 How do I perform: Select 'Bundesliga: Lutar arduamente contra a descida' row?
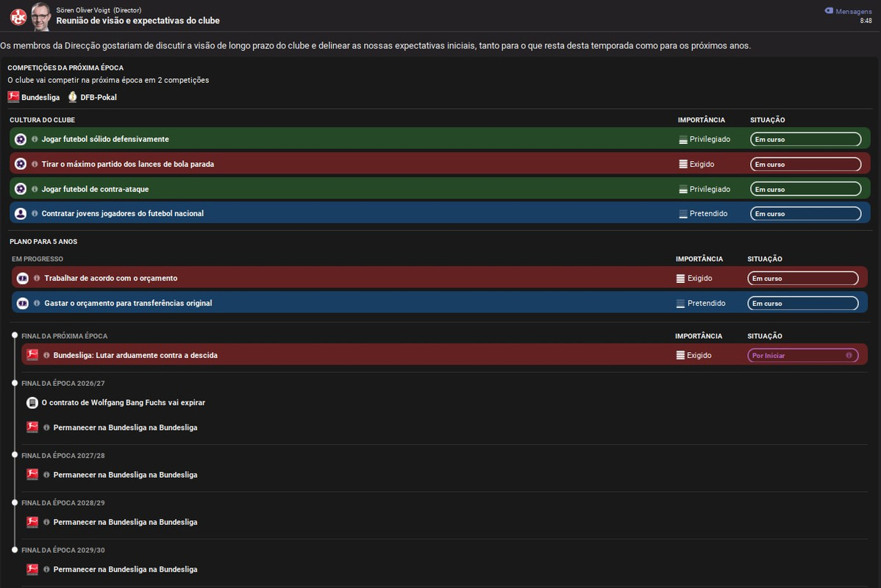444,355
